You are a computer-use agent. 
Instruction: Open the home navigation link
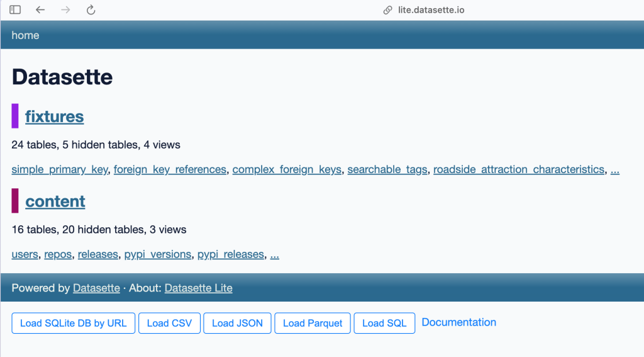[x=25, y=35]
